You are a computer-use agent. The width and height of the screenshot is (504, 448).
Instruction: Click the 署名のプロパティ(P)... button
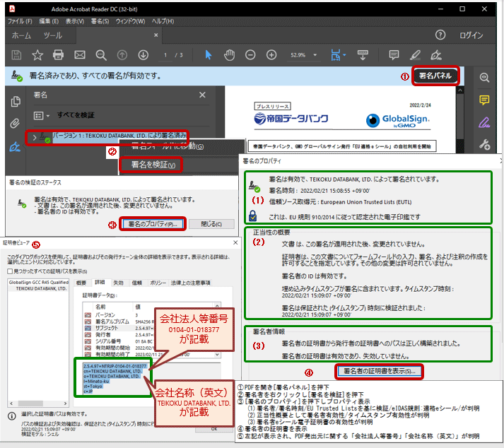153,224
